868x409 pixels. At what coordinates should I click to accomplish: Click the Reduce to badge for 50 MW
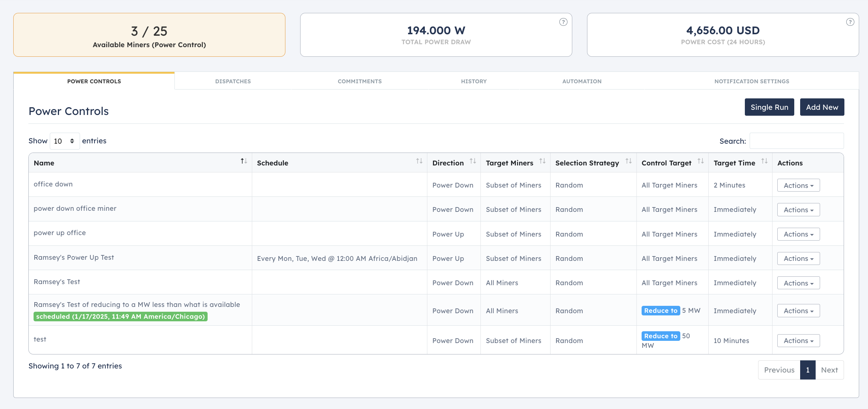pos(661,336)
